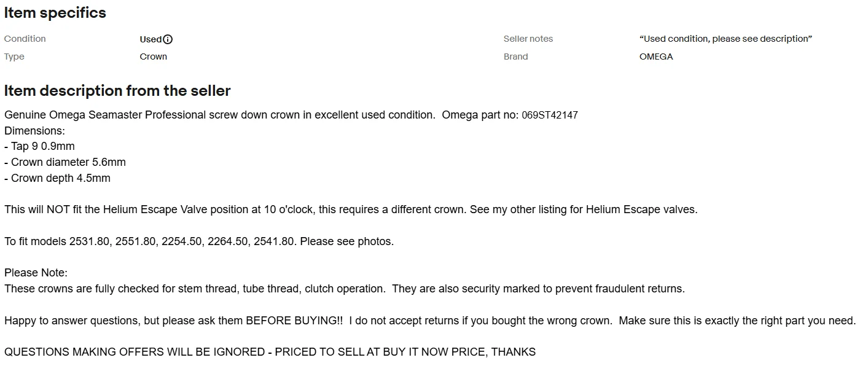The width and height of the screenshot is (868, 379).
Task: Click the quoted seller notes text
Action: [x=725, y=39]
